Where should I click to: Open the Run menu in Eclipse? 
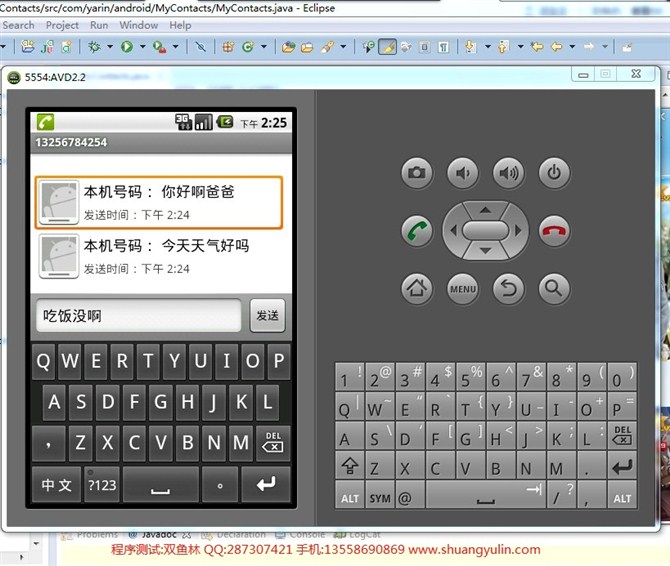[x=99, y=25]
